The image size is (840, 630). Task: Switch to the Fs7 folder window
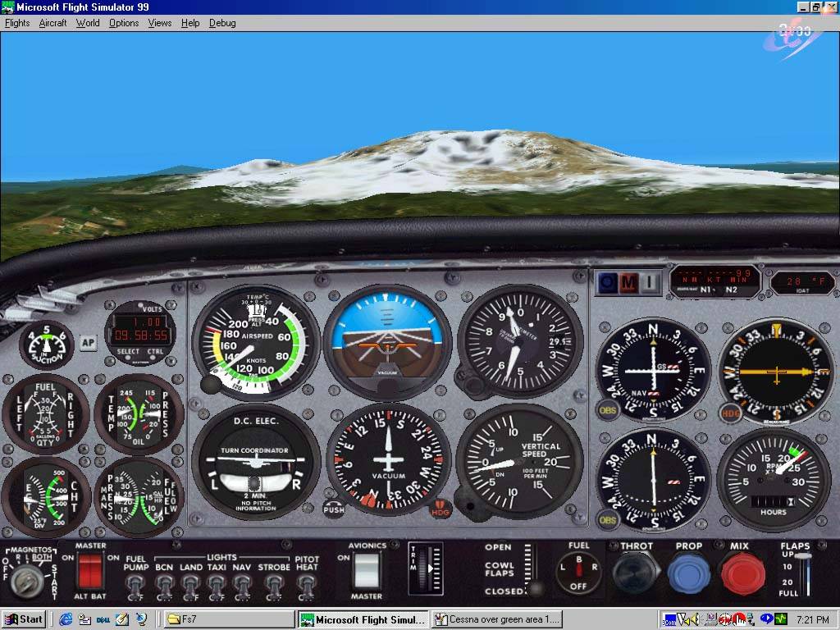pos(230,620)
